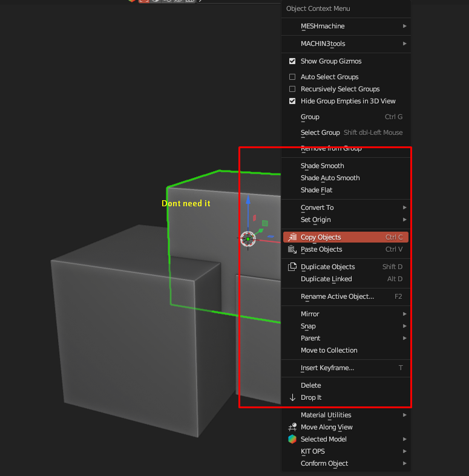Click the blue Z axis gizmo arrow
Screen dimensions: 469x476
coord(248,200)
